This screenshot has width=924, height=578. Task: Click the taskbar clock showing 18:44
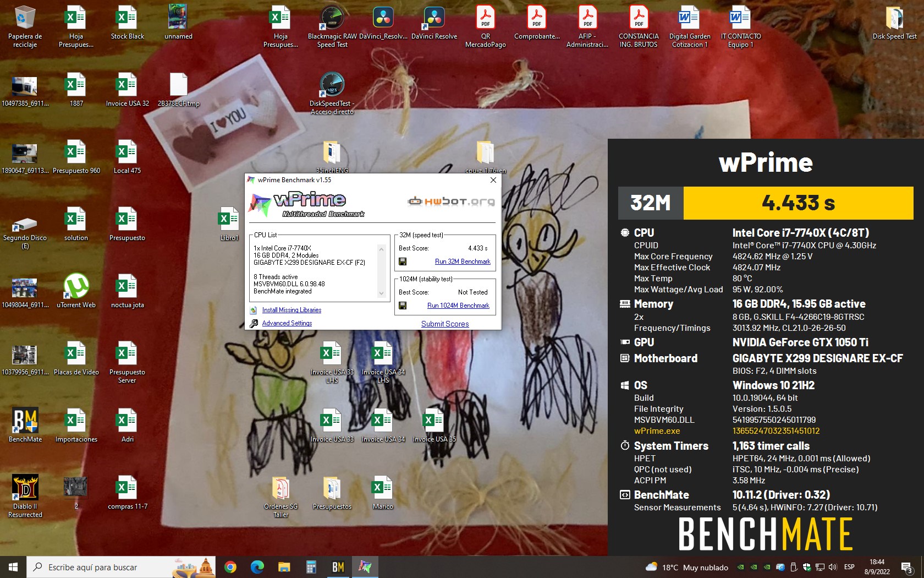[x=877, y=567]
